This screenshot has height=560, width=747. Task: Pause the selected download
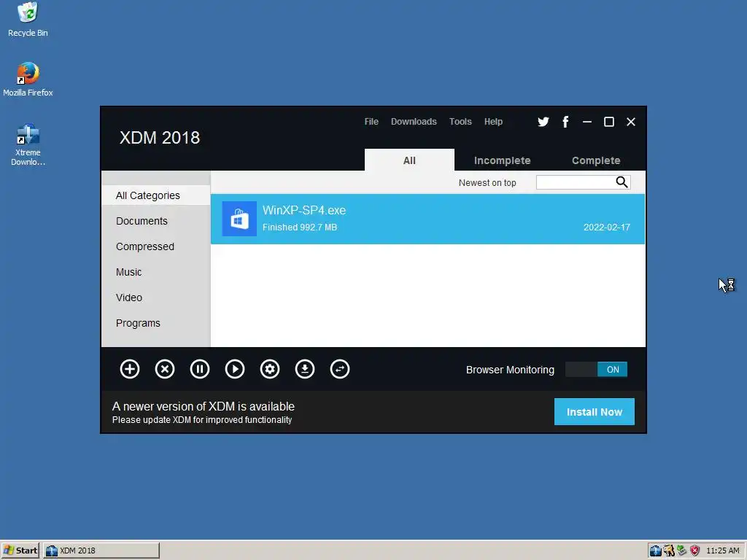(200, 369)
